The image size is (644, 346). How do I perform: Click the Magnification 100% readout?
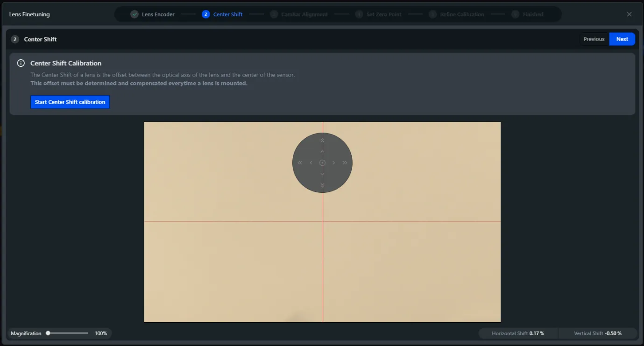(x=101, y=333)
